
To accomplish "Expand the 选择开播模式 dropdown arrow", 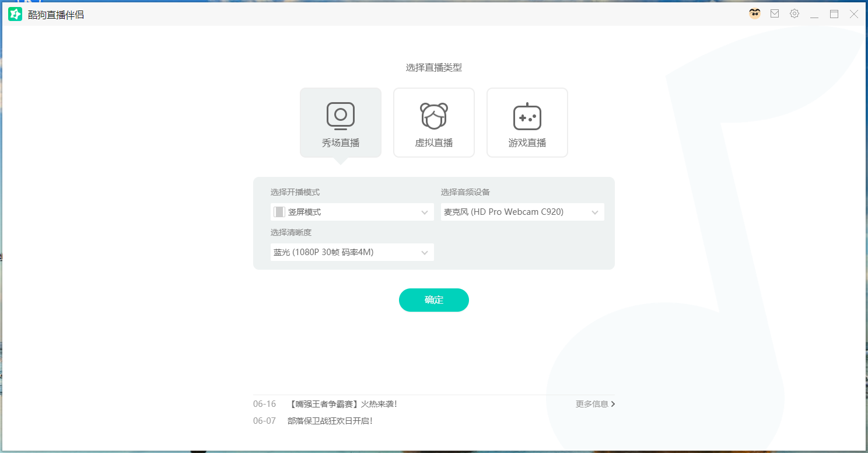I will point(425,212).
